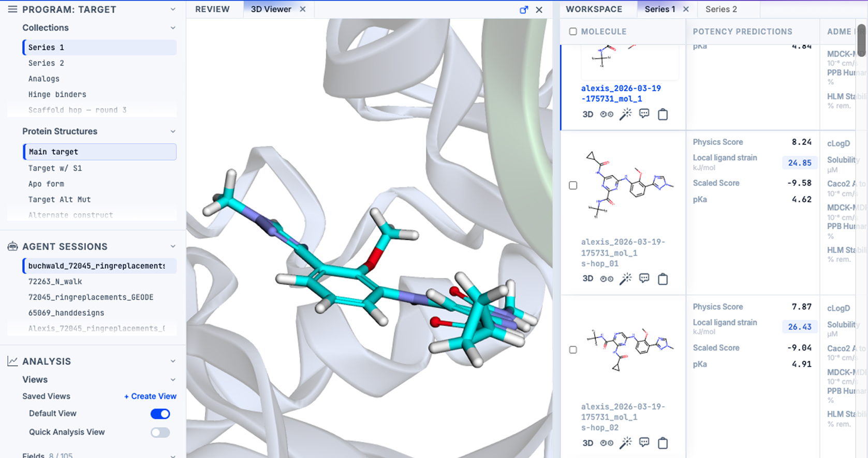Close the 3D Viewer panel with X

coord(539,9)
